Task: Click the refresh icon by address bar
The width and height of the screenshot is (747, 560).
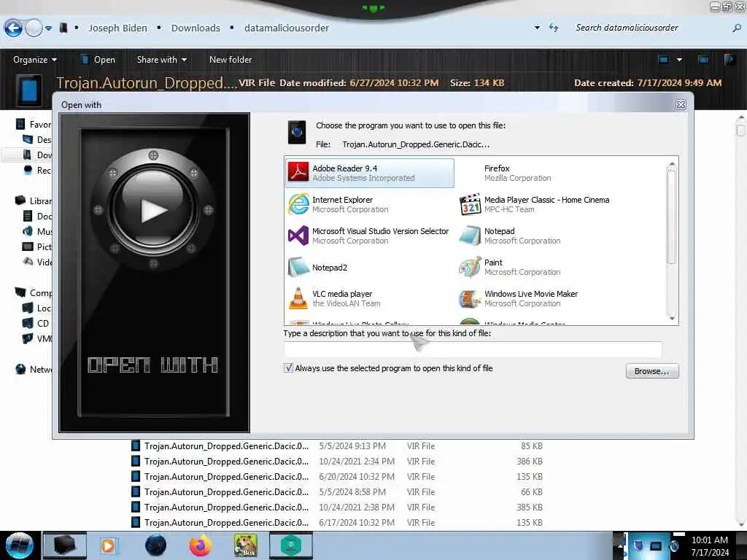Action: 554,28
